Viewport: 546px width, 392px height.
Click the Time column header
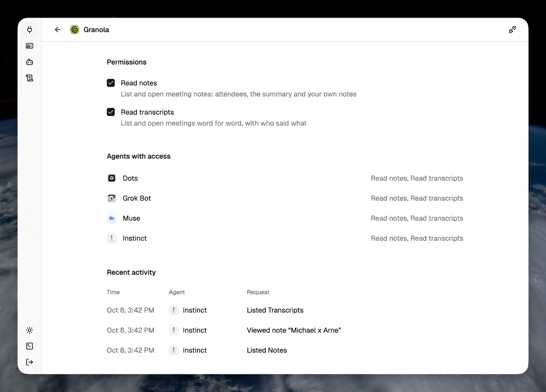point(113,292)
